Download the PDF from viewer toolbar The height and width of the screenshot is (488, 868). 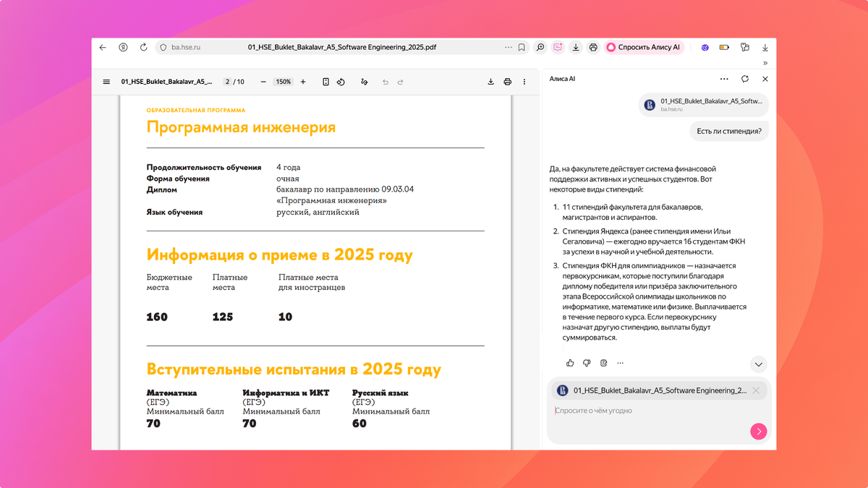pyautogui.click(x=490, y=82)
